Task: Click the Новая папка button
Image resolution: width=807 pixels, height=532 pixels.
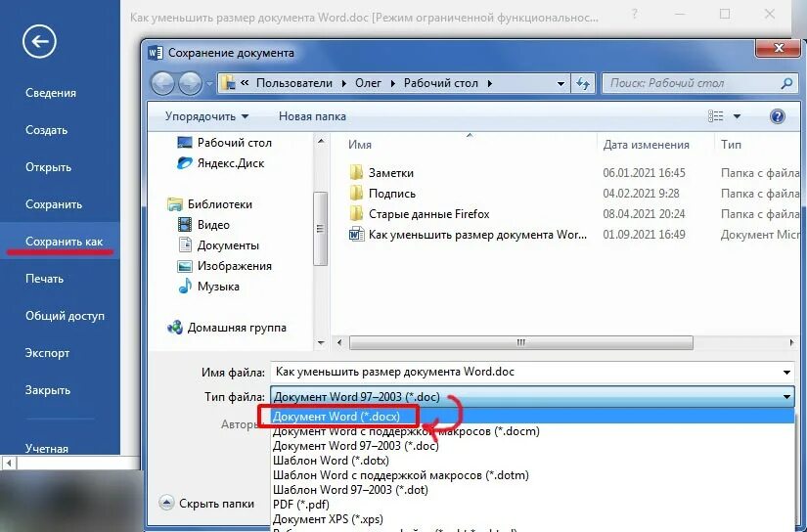Action: pyautogui.click(x=312, y=116)
